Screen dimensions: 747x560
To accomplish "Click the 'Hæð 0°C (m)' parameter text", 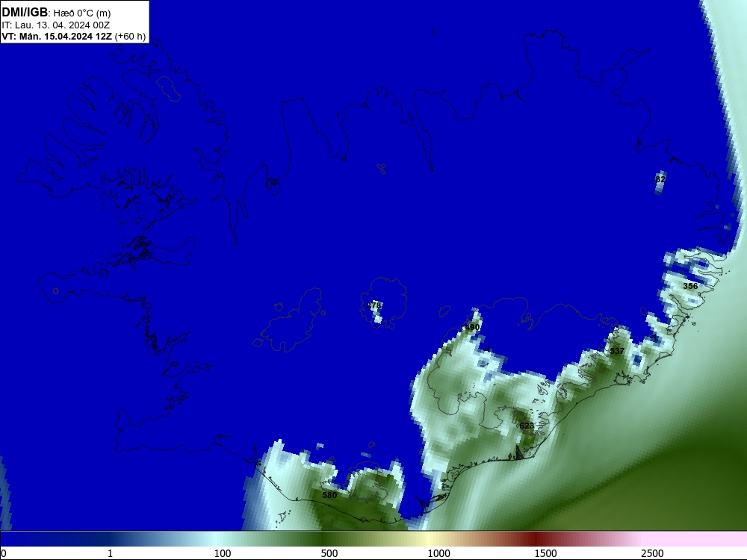I will (x=81, y=13).
